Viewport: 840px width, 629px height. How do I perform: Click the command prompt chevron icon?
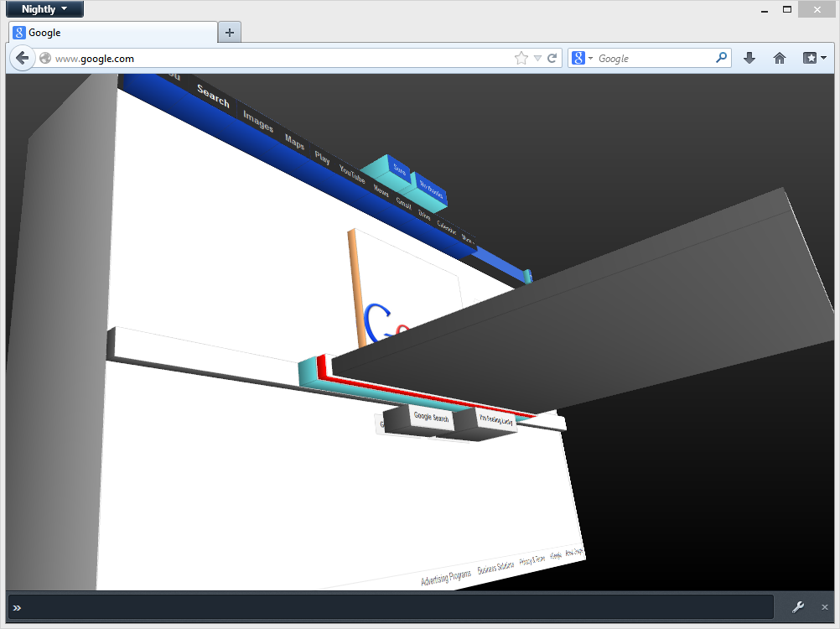(17, 607)
